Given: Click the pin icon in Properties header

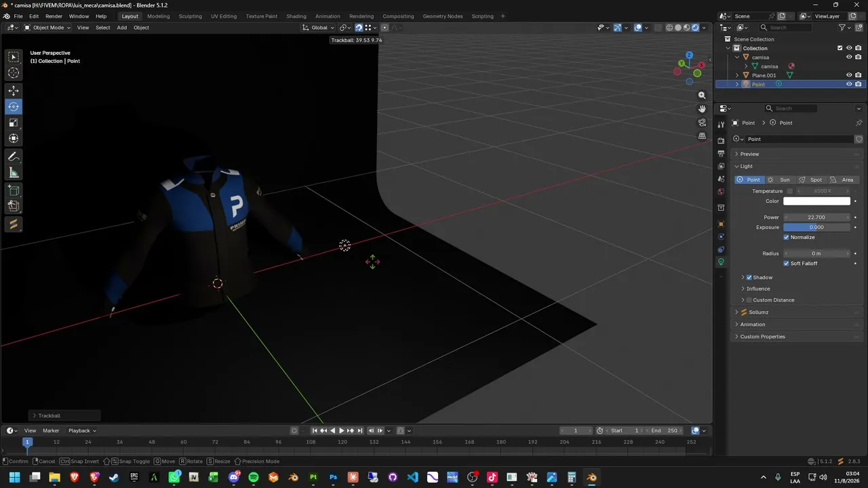Looking at the screenshot, I should point(859,123).
